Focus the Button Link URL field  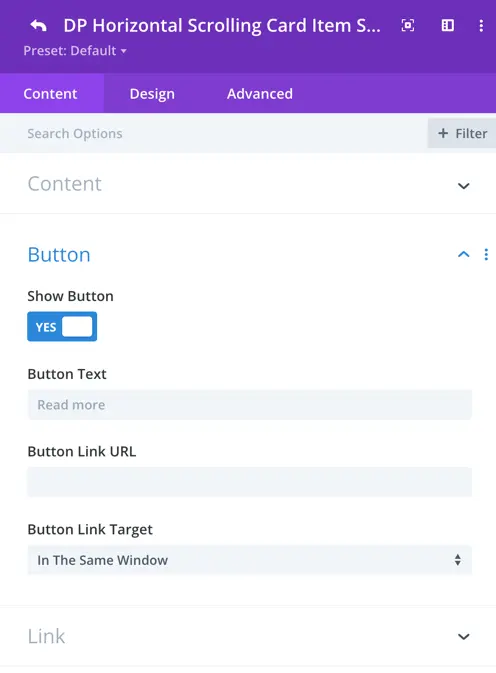pyautogui.click(x=250, y=482)
